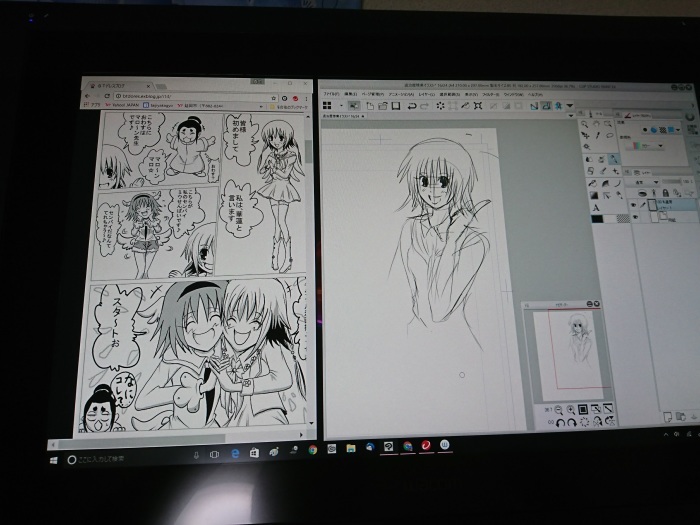Image resolution: width=700 pixels, height=525 pixels.
Task: Open Help menu in Clip Studio
Action: tap(535, 95)
